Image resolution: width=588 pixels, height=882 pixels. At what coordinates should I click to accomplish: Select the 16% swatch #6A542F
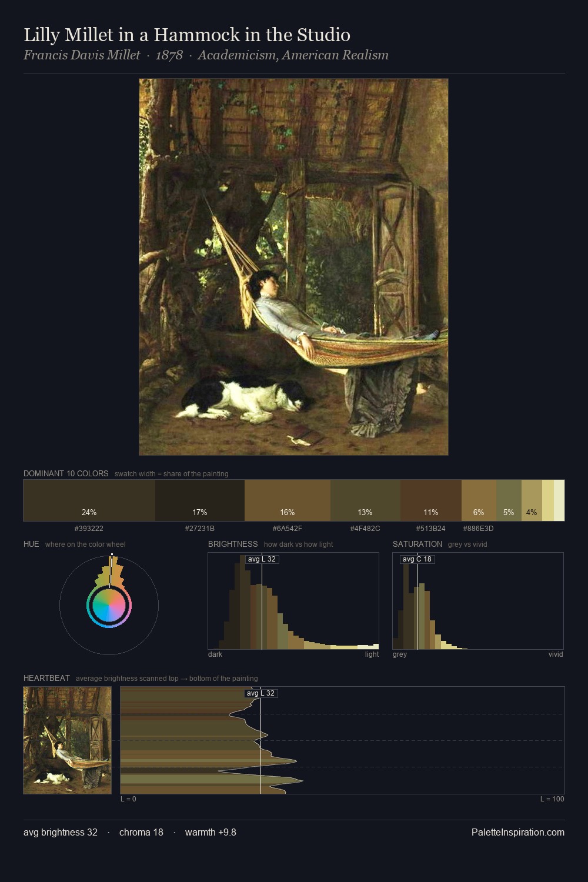coord(288,500)
